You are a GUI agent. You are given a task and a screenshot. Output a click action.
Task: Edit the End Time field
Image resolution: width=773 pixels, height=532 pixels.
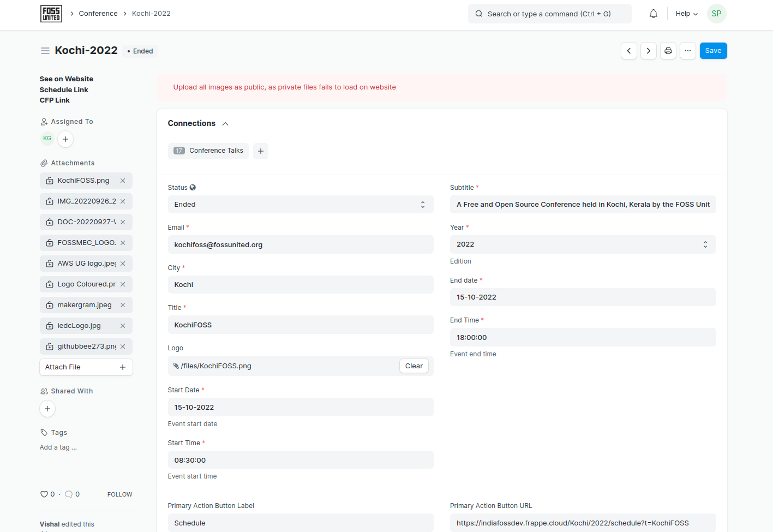click(x=583, y=337)
